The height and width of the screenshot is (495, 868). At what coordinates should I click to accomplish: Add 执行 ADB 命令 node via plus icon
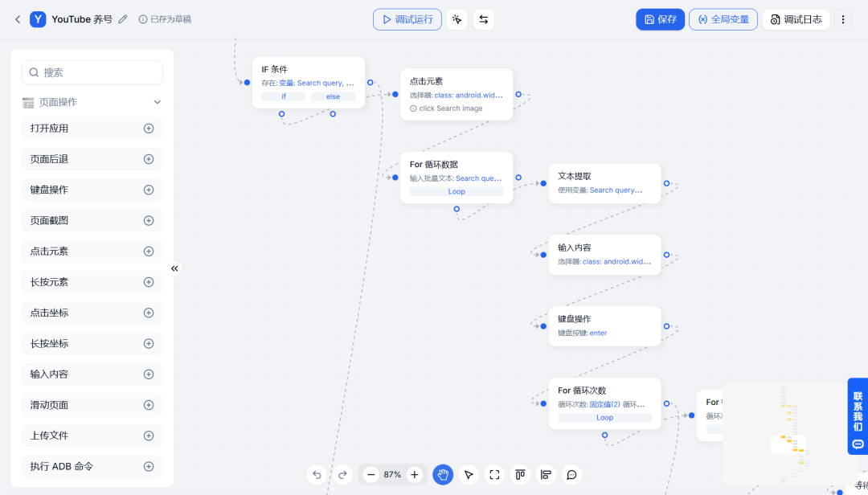click(149, 467)
